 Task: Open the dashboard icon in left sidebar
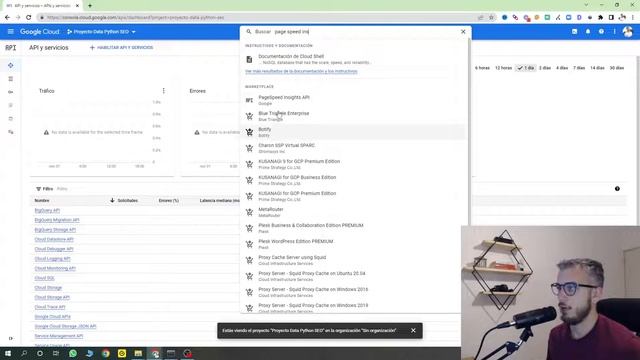(x=11, y=65)
